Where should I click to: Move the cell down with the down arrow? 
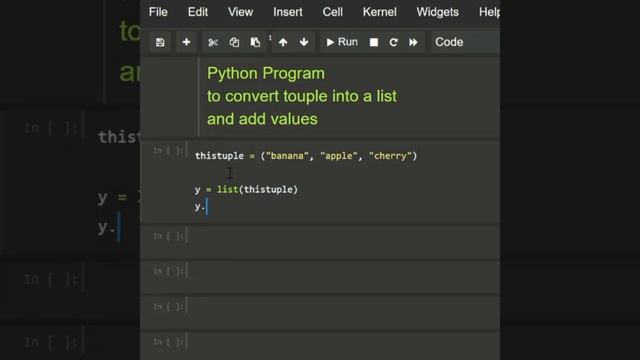[304, 42]
